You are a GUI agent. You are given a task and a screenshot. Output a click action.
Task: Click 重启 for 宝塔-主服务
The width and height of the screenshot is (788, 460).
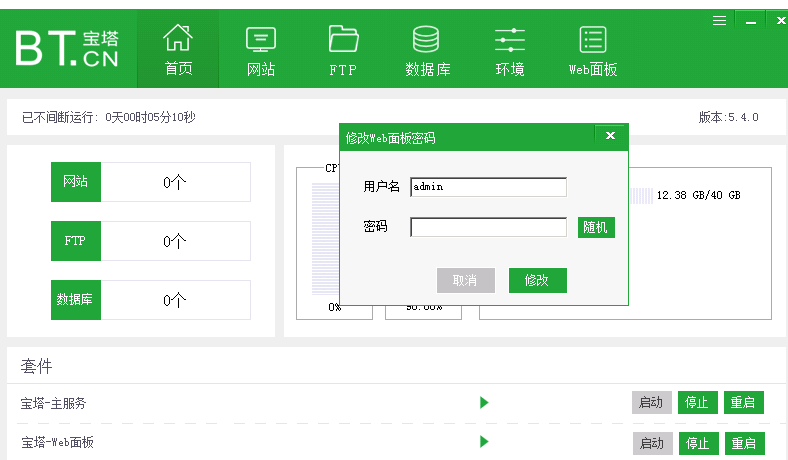click(742, 403)
